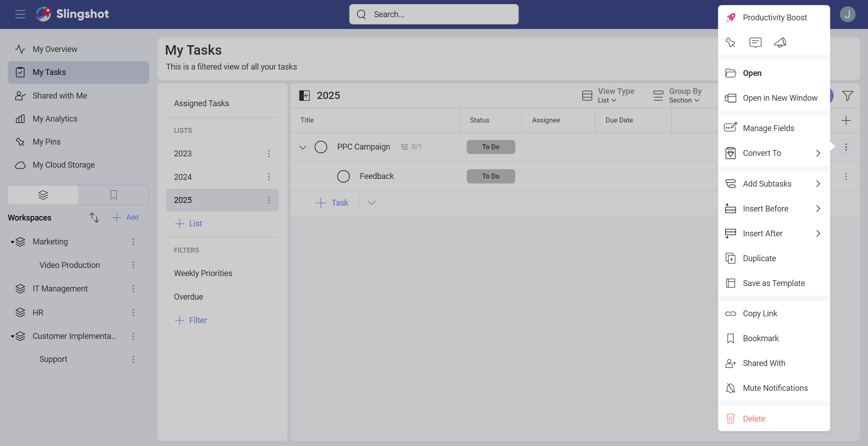Add a new Filter
Viewport: 868px width, 446px height.
tap(191, 320)
